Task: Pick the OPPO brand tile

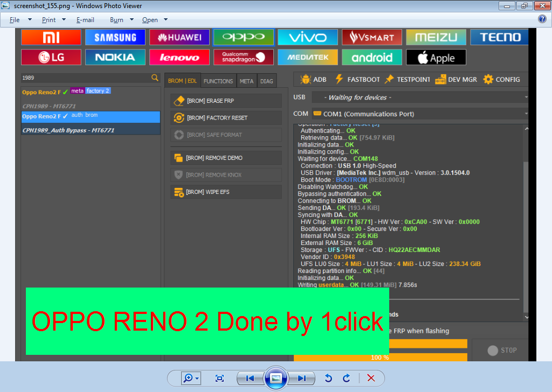Action: click(x=244, y=37)
